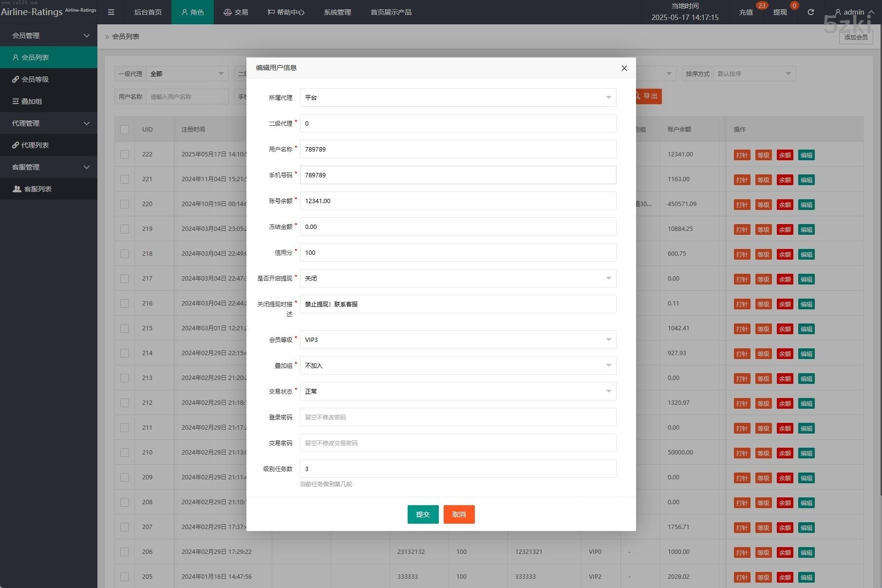Click the 用户名称 search filter input

tap(188, 96)
